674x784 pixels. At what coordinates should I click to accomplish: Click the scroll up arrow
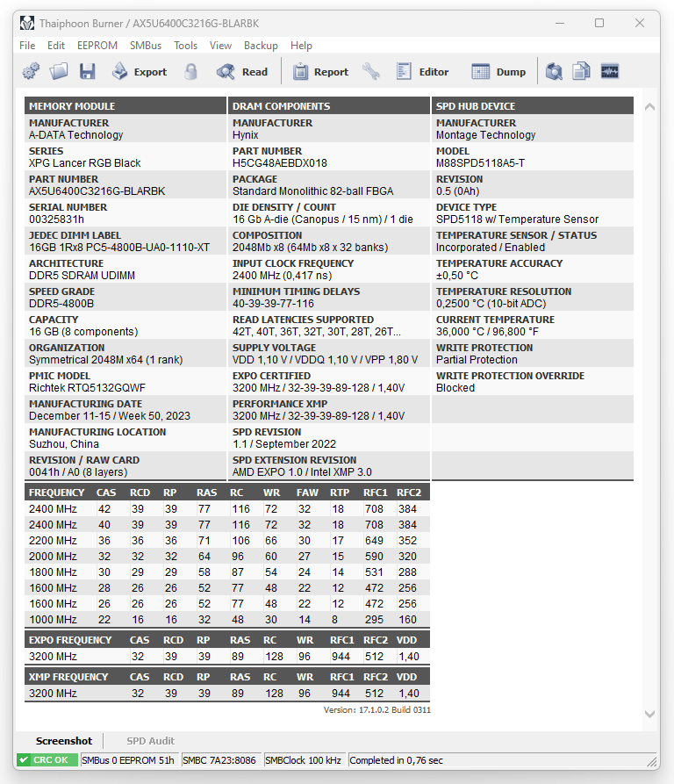[649, 106]
